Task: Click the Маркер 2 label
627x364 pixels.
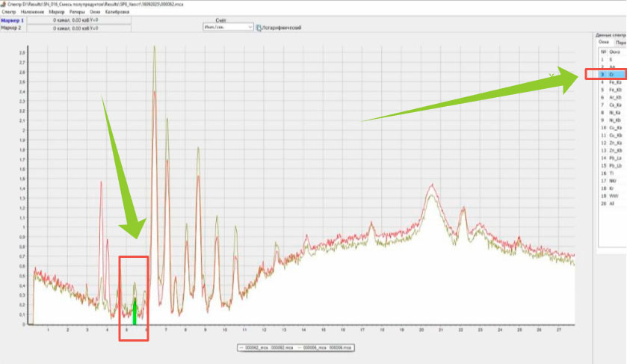Action: click(x=12, y=28)
